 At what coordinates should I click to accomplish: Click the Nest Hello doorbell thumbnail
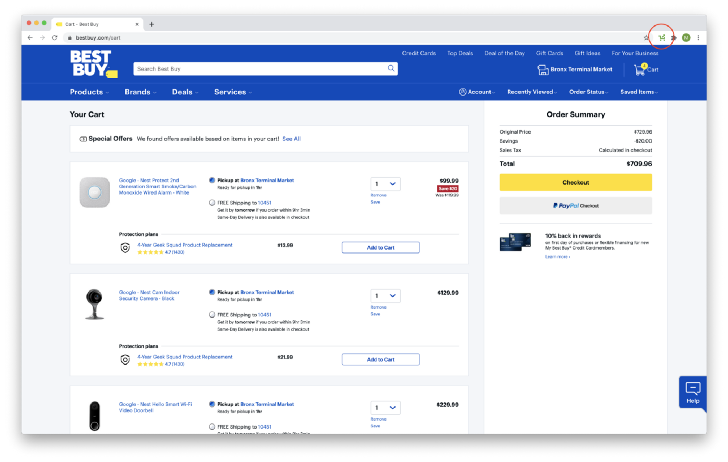(95, 416)
